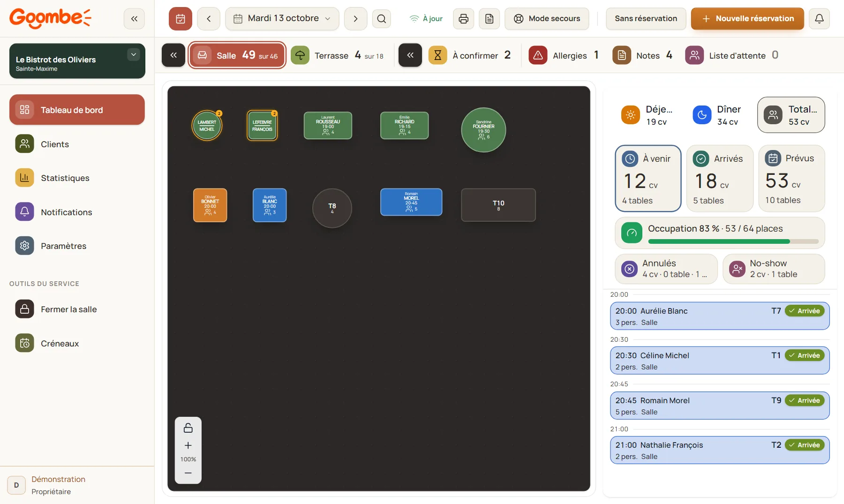Open the Mardi 13 octobre date dropdown
The width and height of the screenshot is (844, 504).
point(282,19)
